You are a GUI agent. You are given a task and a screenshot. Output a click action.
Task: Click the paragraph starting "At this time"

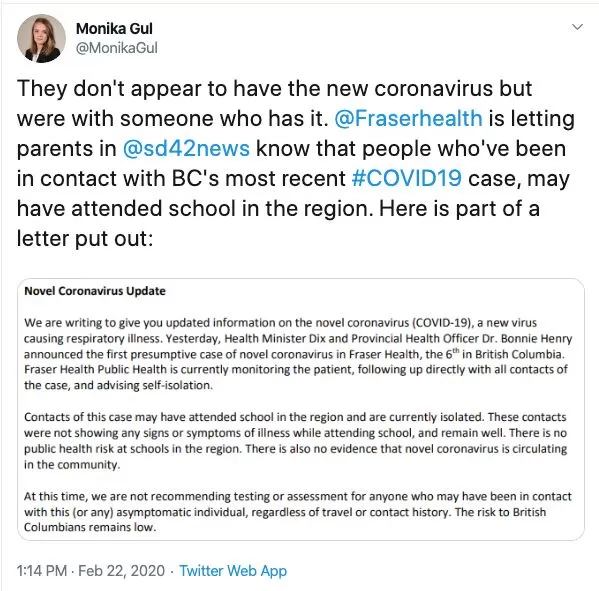298,512
